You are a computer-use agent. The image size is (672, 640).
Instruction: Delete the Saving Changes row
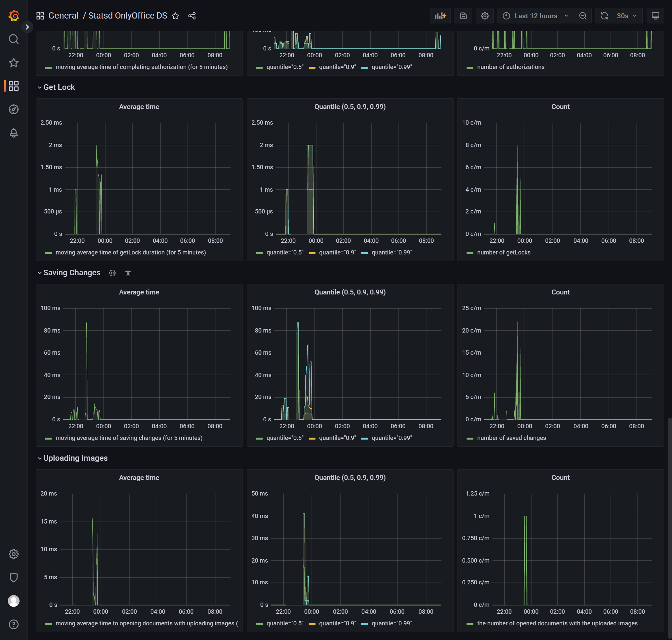128,273
